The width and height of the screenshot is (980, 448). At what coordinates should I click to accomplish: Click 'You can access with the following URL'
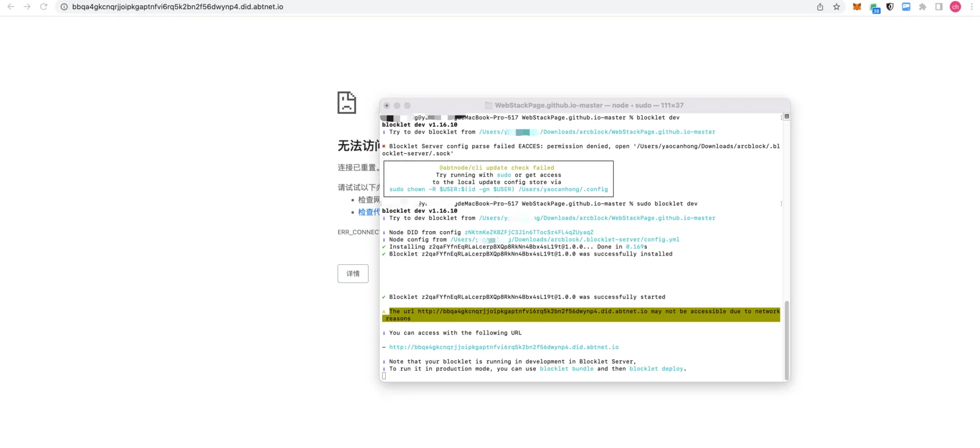pyautogui.click(x=456, y=333)
